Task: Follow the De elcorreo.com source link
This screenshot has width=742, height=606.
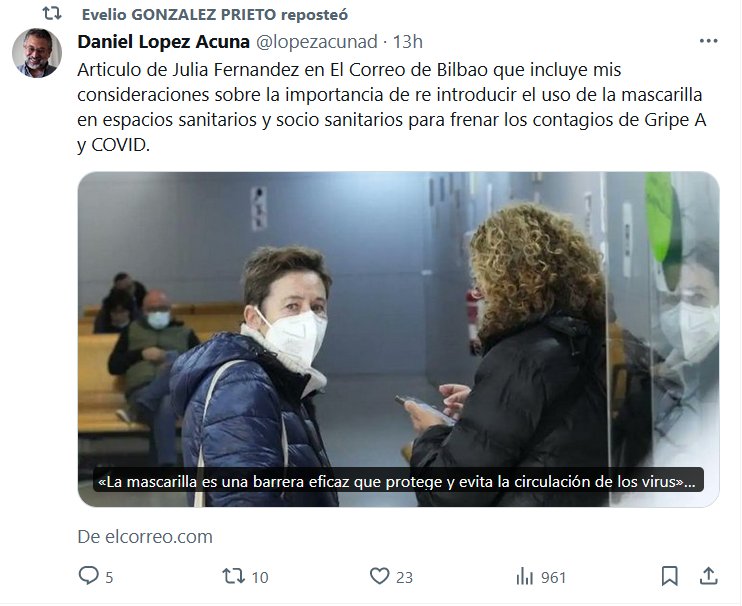Action: pyautogui.click(x=145, y=536)
